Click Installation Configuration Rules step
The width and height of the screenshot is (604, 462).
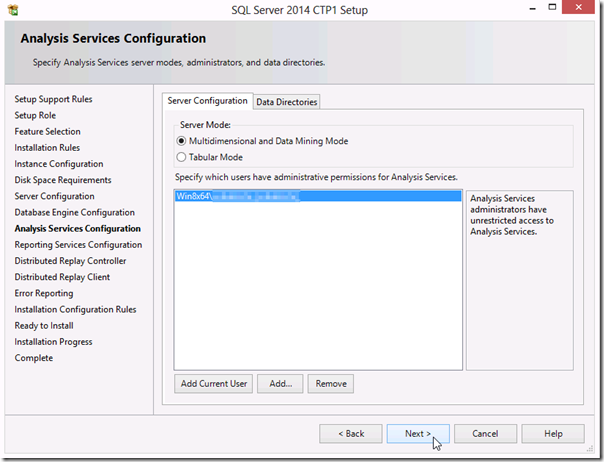click(x=76, y=309)
